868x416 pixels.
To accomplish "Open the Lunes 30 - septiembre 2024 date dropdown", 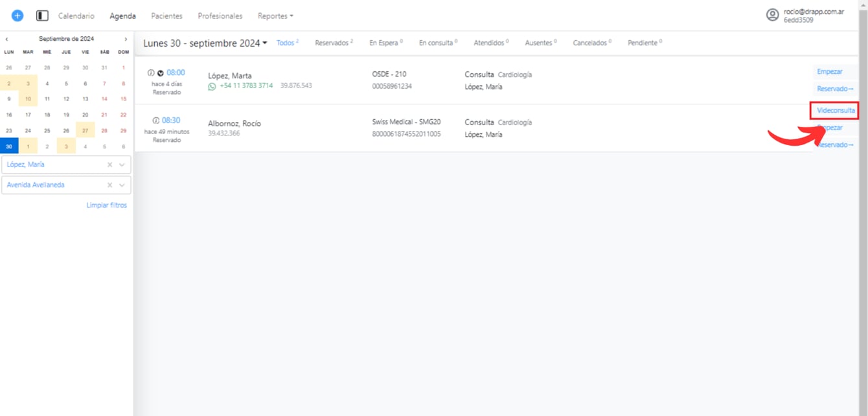I will [205, 43].
